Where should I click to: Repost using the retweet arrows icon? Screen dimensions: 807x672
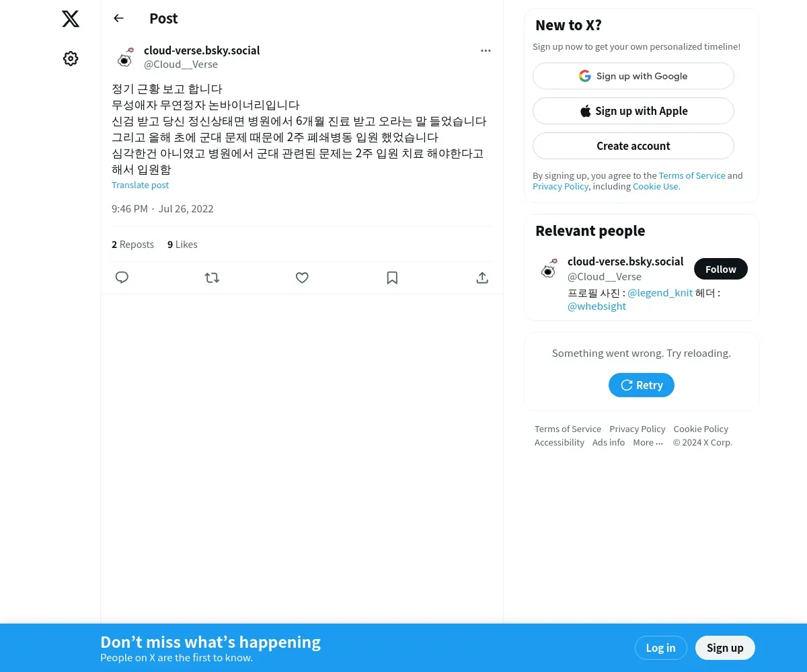pos(212,278)
